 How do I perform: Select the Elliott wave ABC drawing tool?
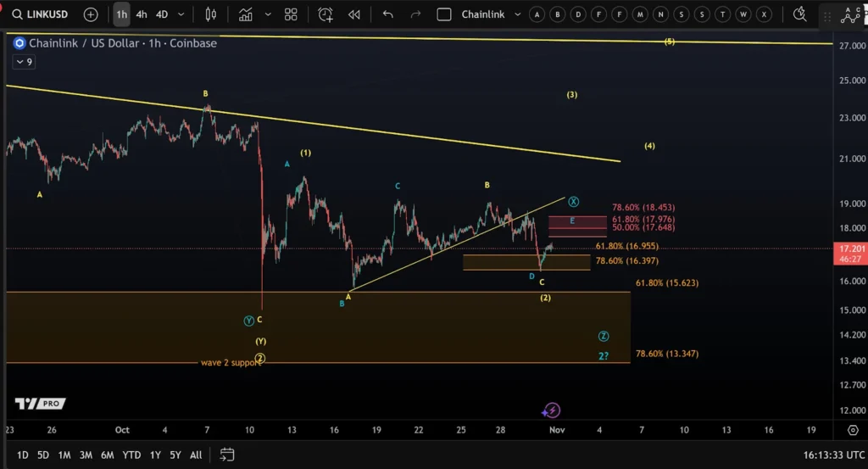pos(850,15)
